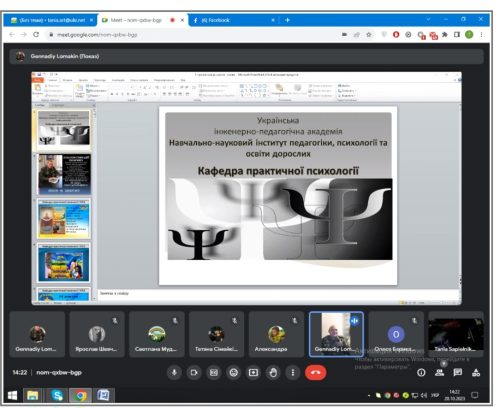
Task: Select second slide thumbnail in shared PowerPoint
Action: [x=64, y=174]
